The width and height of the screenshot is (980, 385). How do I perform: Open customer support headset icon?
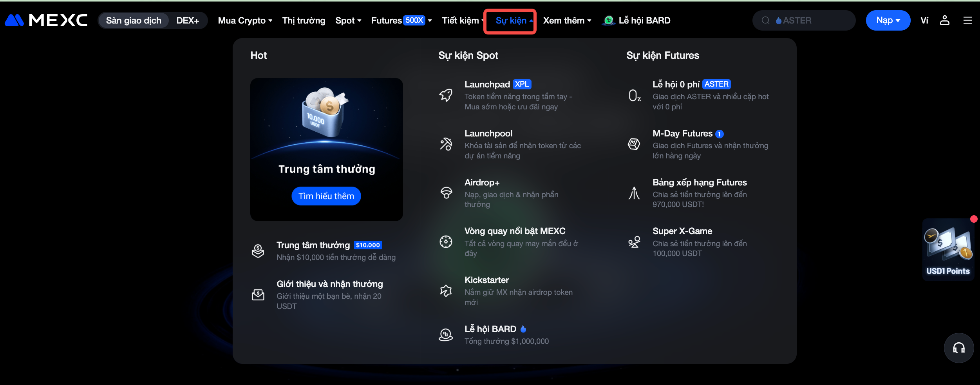(958, 348)
